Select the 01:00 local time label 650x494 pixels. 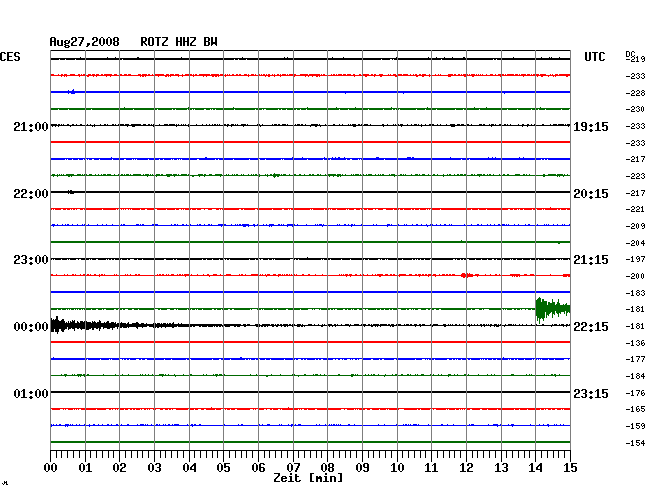(31, 393)
